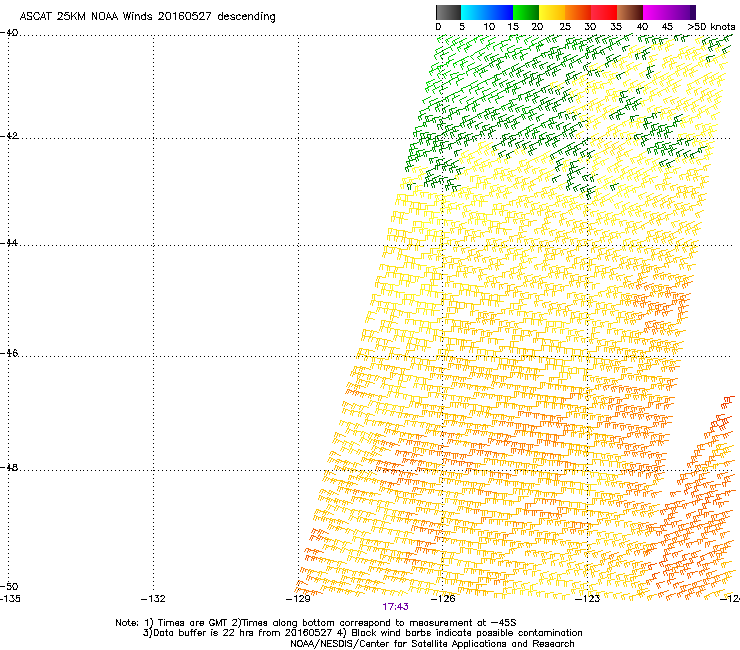This screenshot has height=650, width=740.
Task: Click the blue 10-15 knots color swatch
Action: (500, 12)
